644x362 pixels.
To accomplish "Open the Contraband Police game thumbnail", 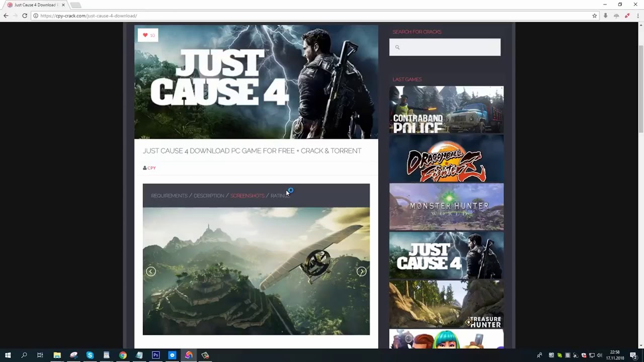I will click(446, 109).
